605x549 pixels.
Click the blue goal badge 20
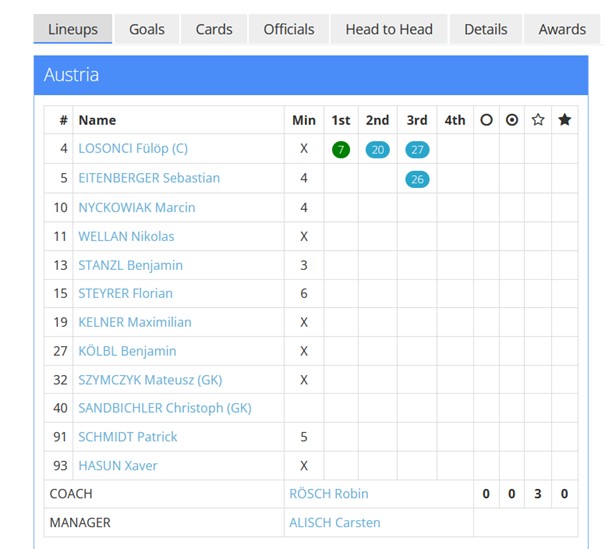click(x=377, y=150)
